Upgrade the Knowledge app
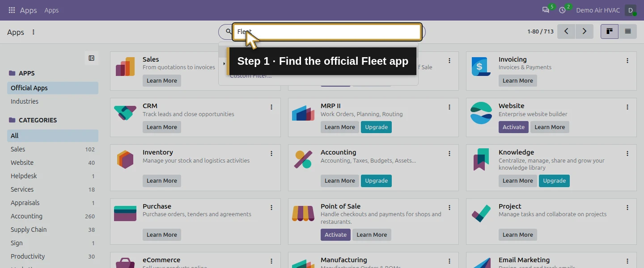This screenshot has width=644, height=268. [554, 180]
